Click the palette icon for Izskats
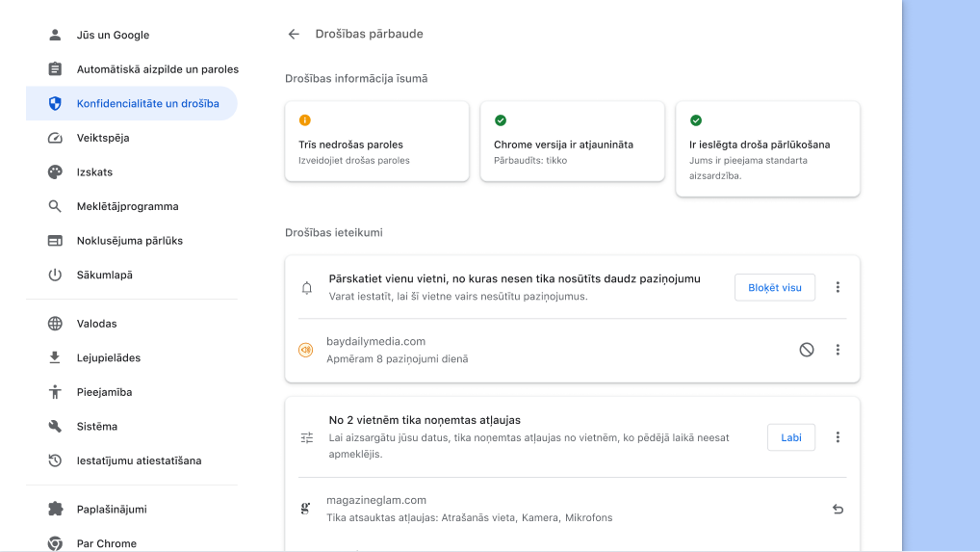Image resolution: width=980 pixels, height=552 pixels. point(55,171)
